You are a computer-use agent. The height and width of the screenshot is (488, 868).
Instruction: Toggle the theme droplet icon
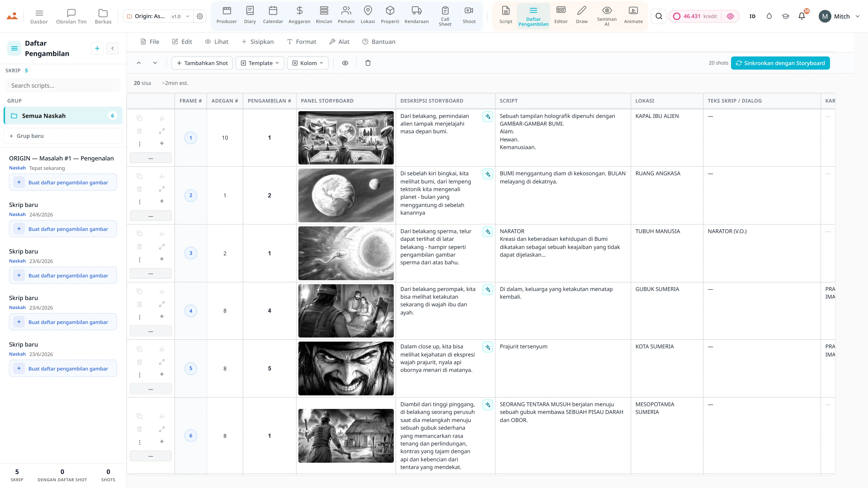[x=769, y=16]
